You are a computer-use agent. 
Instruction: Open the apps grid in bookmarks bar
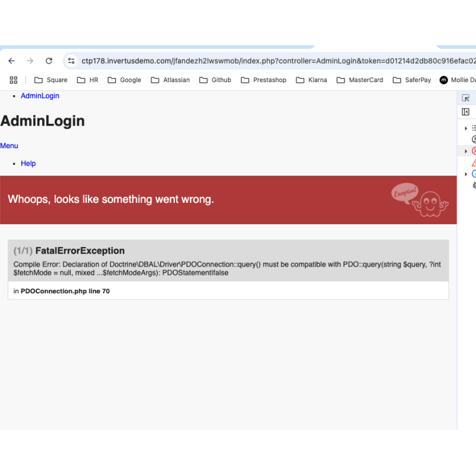coord(14,80)
